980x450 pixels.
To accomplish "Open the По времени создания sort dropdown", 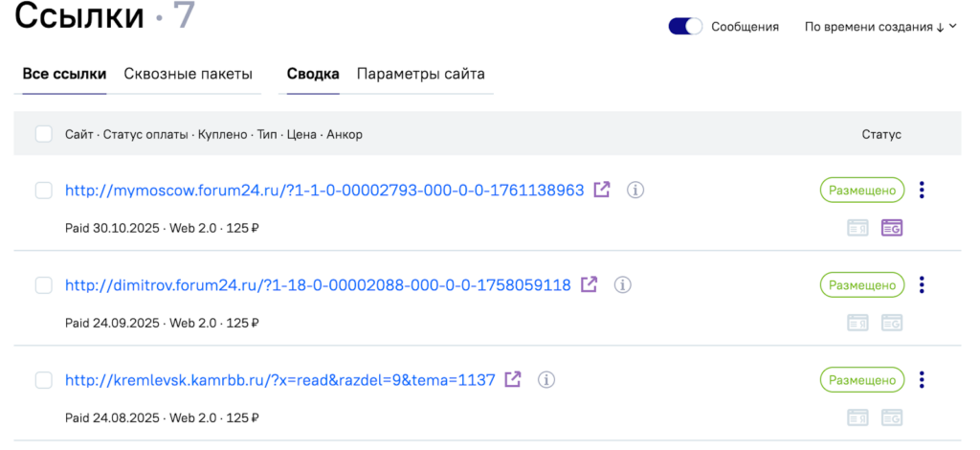I will click(880, 27).
